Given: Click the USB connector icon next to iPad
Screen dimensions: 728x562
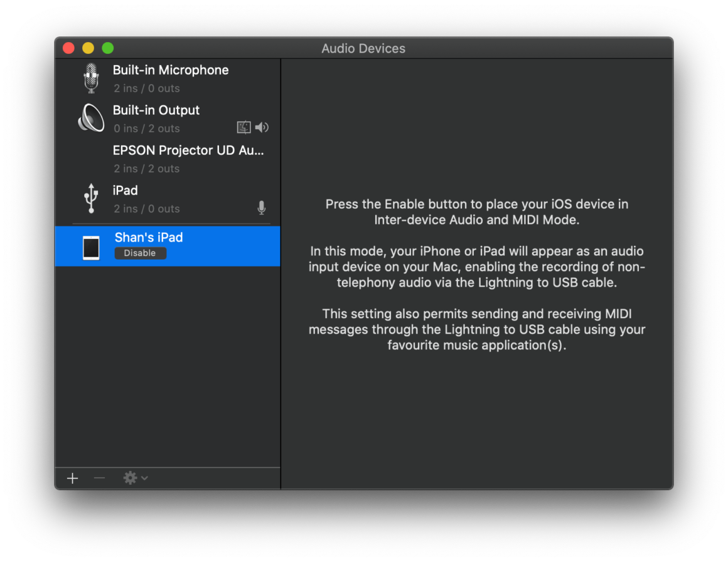Looking at the screenshot, I should [x=90, y=199].
